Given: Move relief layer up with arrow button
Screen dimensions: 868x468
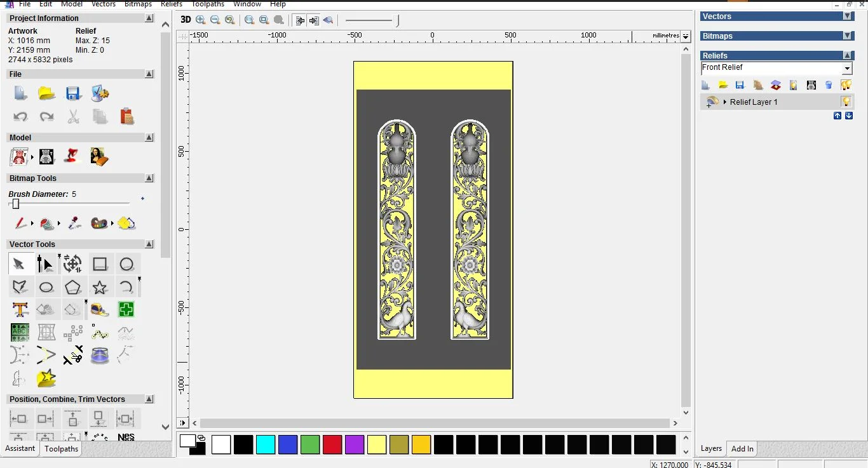Looking at the screenshot, I should tap(837, 116).
